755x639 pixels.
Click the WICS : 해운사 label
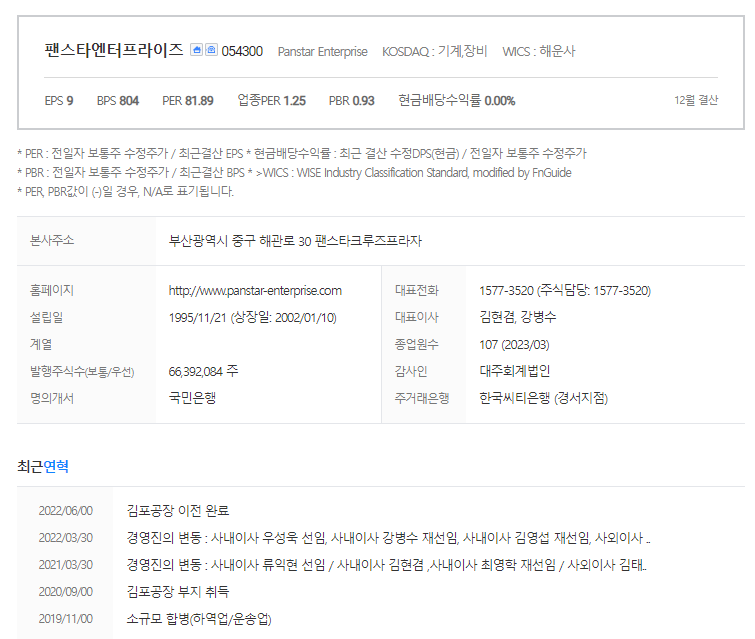click(539, 51)
